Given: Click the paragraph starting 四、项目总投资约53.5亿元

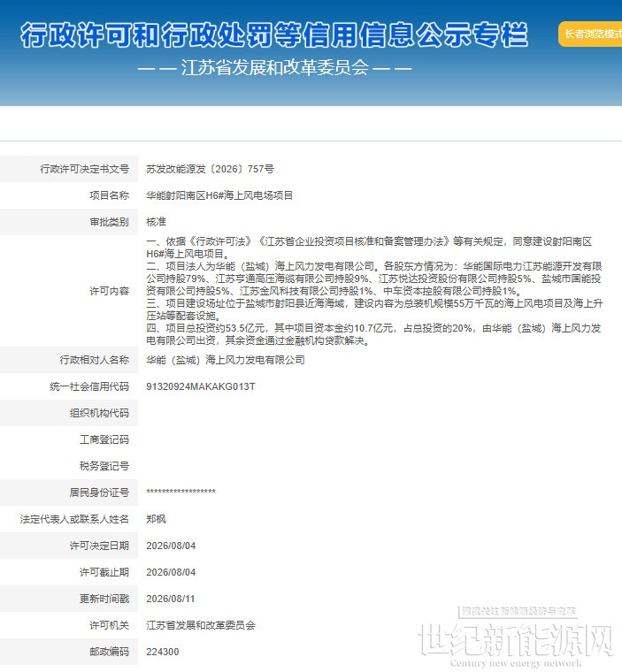Looking at the screenshot, I should [x=373, y=334].
